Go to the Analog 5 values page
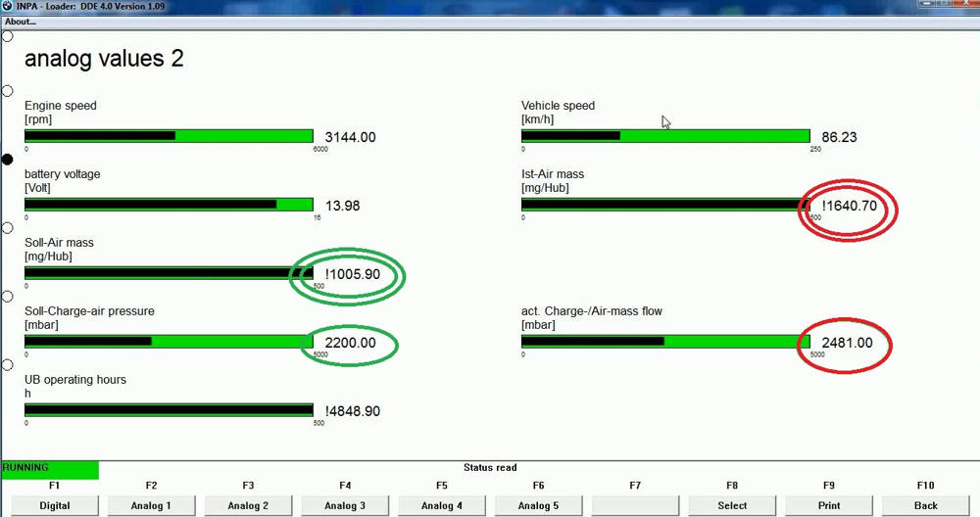This screenshot has height=517, width=980. pyautogui.click(x=538, y=505)
